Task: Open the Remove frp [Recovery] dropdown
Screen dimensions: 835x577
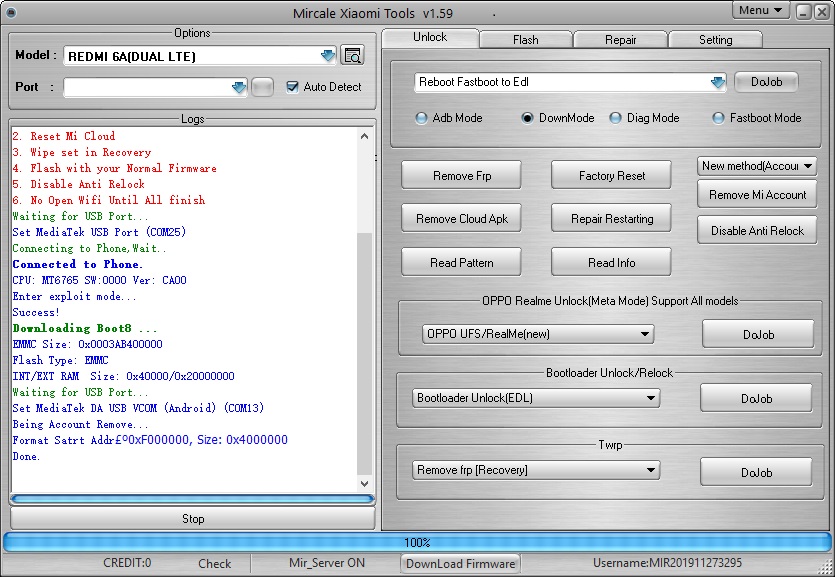Action: point(651,470)
